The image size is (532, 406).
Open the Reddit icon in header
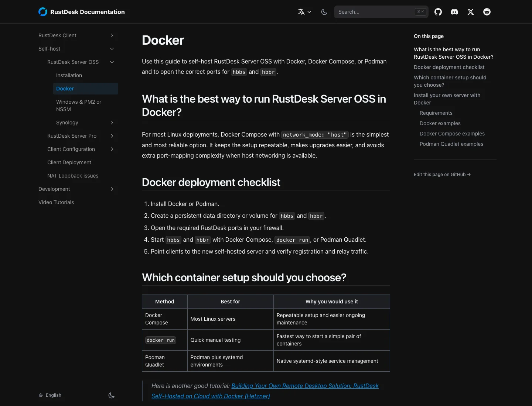(x=487, y=12)
